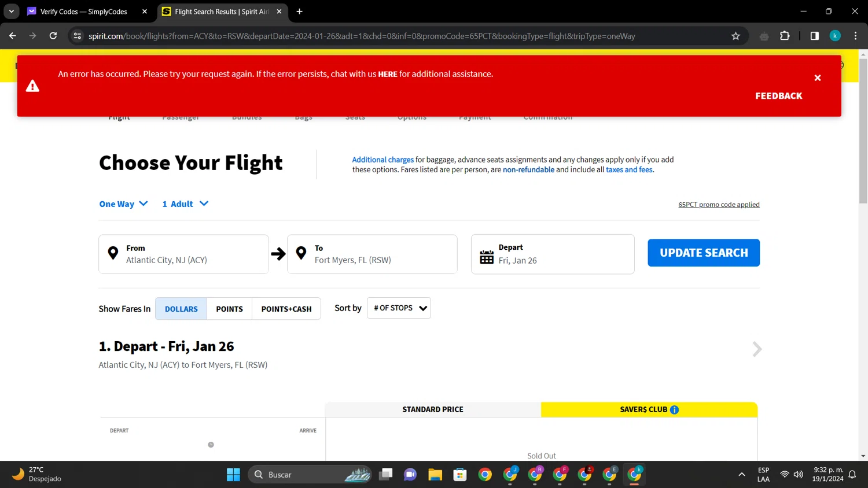868x488 pixels.
Task: Click the From Atlantic City input field
Action: 183,254
